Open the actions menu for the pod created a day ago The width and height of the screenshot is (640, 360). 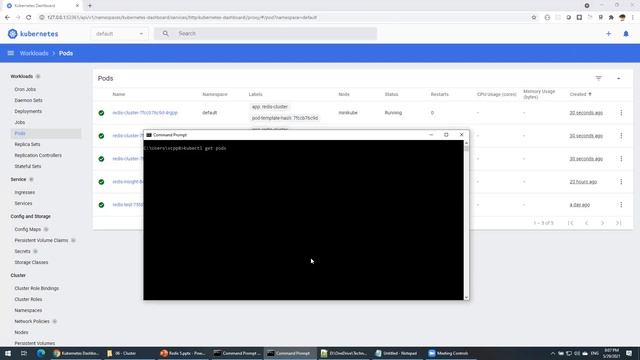[x=621, y=205]
